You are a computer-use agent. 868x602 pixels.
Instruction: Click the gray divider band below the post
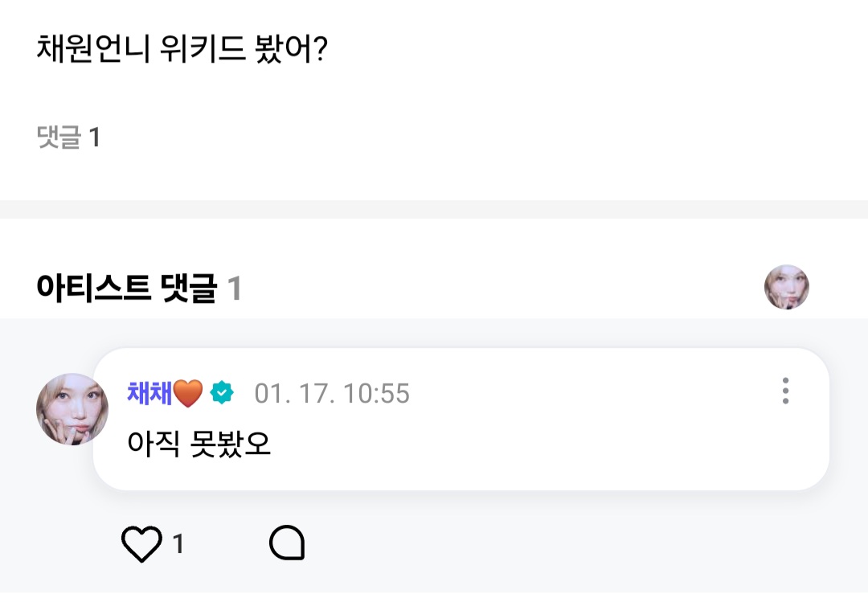(434, 209)
